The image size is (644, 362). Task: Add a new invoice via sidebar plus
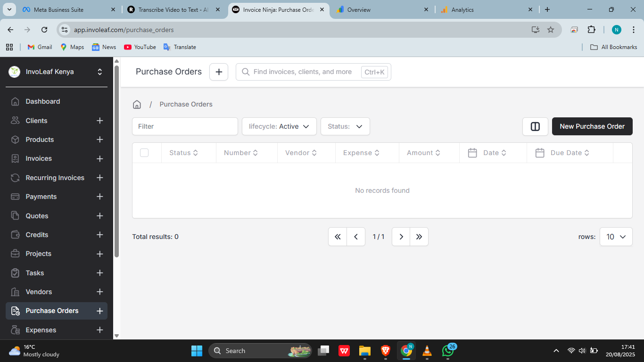click(x=100, y=159)
